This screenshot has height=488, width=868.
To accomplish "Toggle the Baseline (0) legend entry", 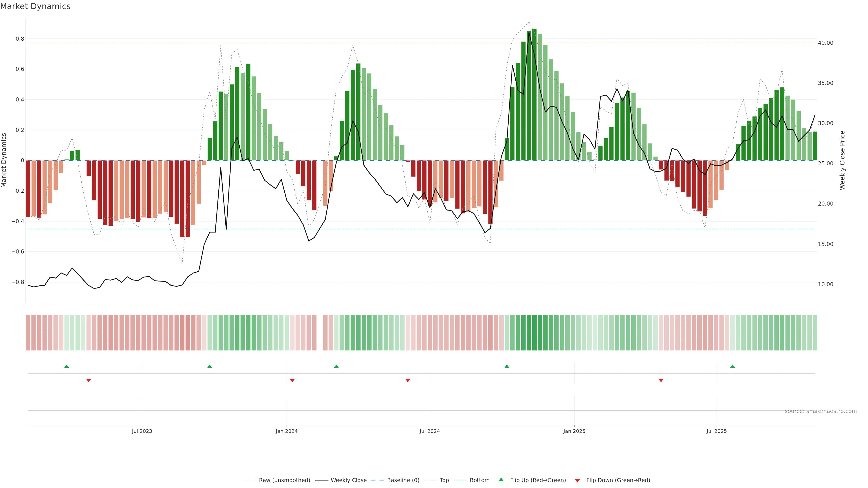I will tap(403, 480).
